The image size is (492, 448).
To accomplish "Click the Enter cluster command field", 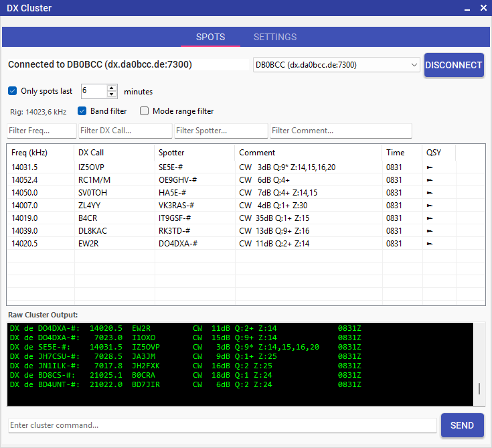I will tap(222, 425).
